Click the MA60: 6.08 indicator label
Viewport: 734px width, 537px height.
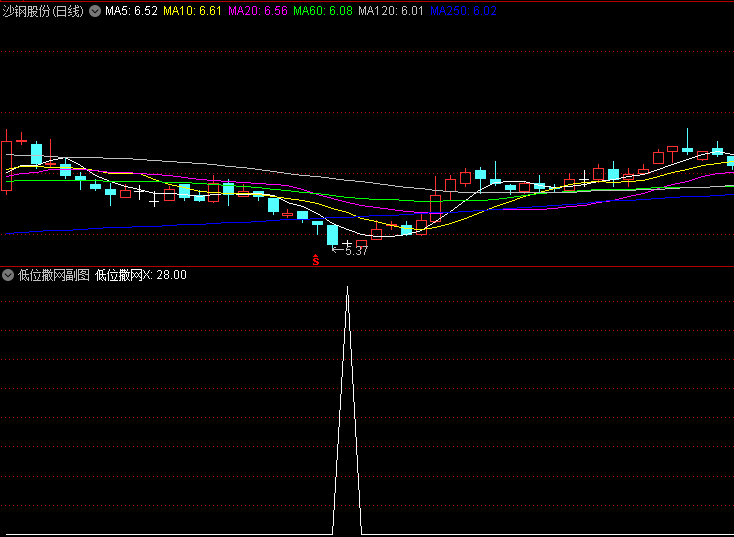click(323, 11)
